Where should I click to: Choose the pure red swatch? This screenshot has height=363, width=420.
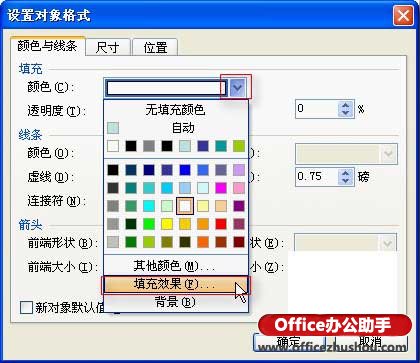click(x=221, y=224)
